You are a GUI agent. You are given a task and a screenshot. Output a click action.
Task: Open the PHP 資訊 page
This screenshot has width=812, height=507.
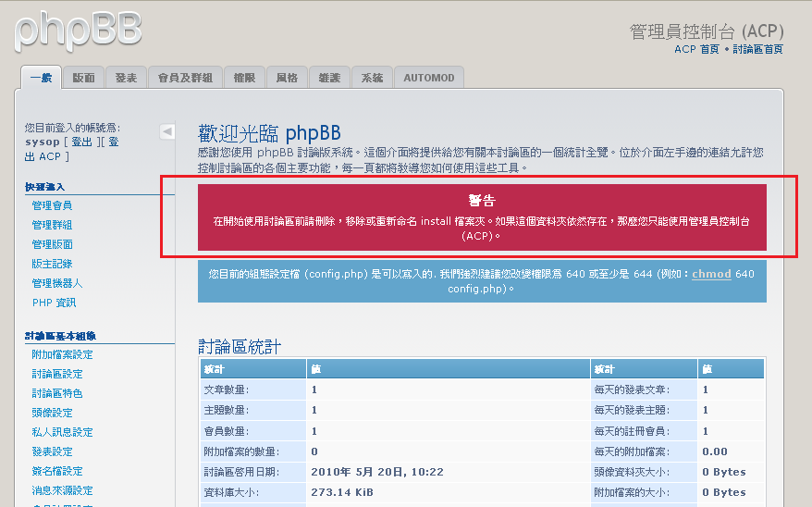click(x=54, y=303)
